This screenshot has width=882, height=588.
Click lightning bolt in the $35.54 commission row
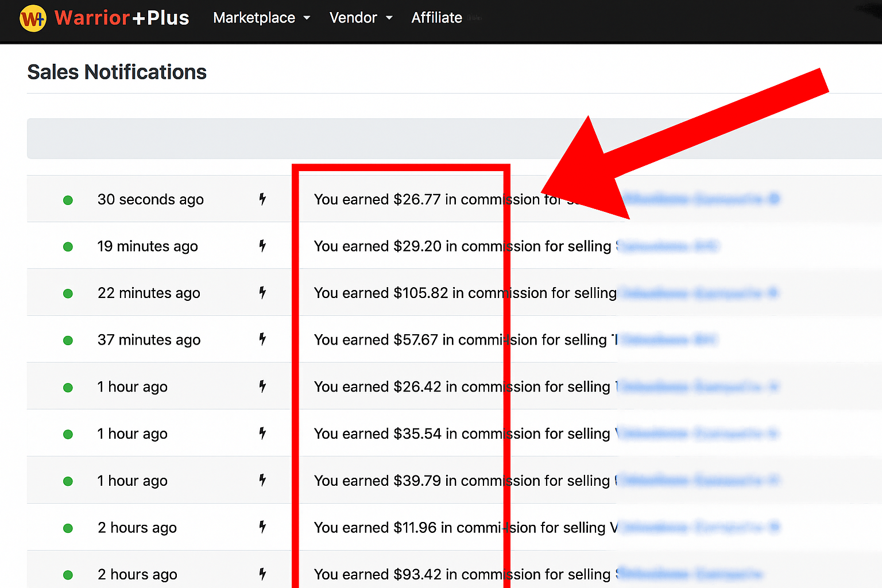262,434
